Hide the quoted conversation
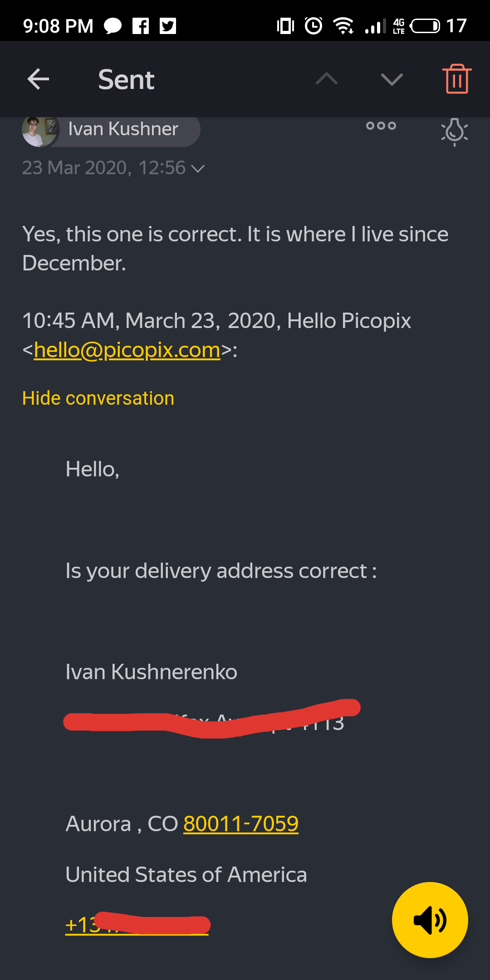The height and width of the screenshot is (980, 490). [x=98, y=398]
